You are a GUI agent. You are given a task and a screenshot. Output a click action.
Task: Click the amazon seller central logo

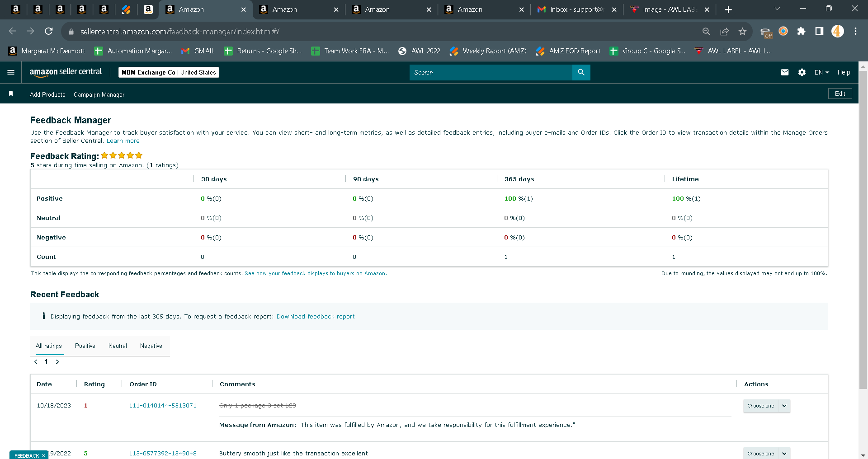click(x=66, y=72)
